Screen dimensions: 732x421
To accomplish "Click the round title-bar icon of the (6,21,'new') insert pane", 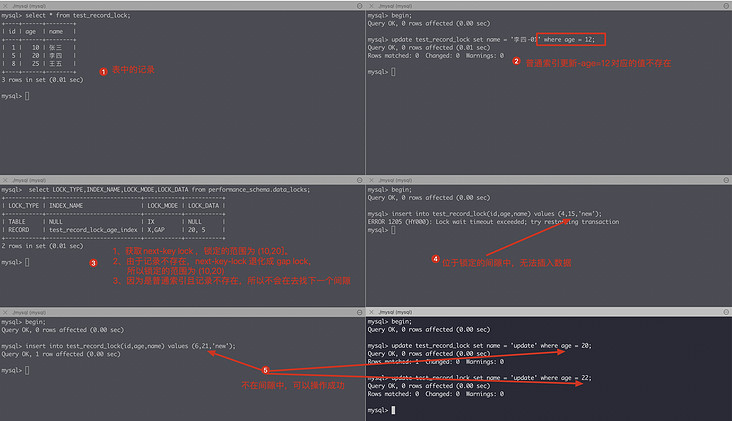I will (x=359, y=312).
